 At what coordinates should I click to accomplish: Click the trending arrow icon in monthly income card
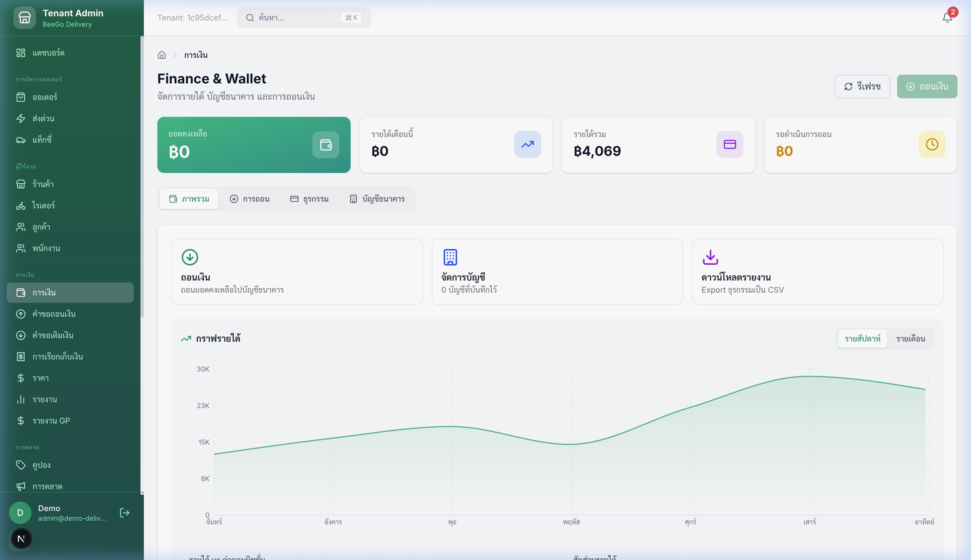[x=527, y=145]
